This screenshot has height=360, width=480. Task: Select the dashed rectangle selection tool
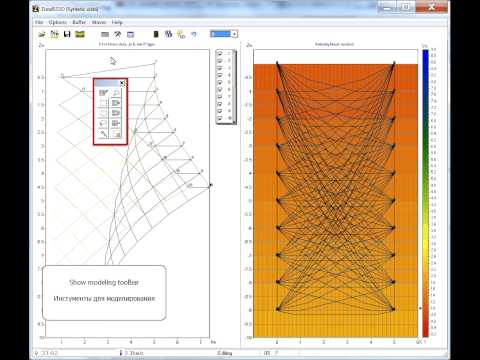[x=103, y=103]
